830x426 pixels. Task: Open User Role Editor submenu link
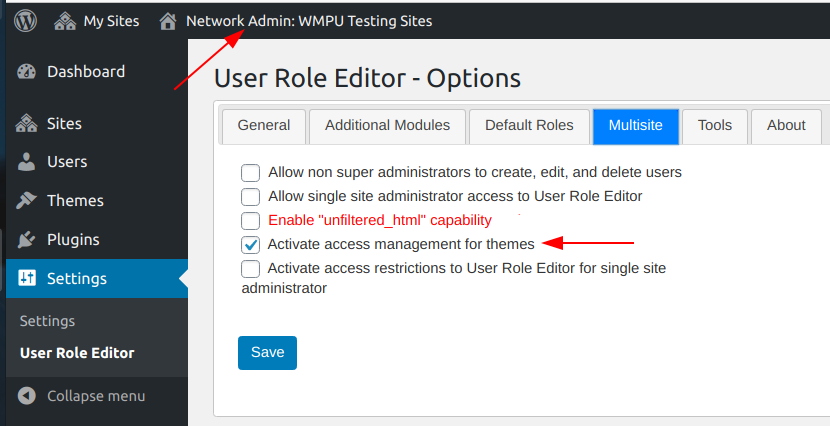pyautogui.click(x=77, y=353)
